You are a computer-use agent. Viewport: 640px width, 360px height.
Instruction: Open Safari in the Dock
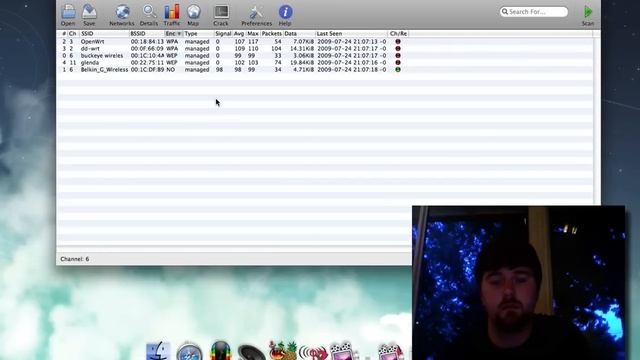tap(189, 352)
